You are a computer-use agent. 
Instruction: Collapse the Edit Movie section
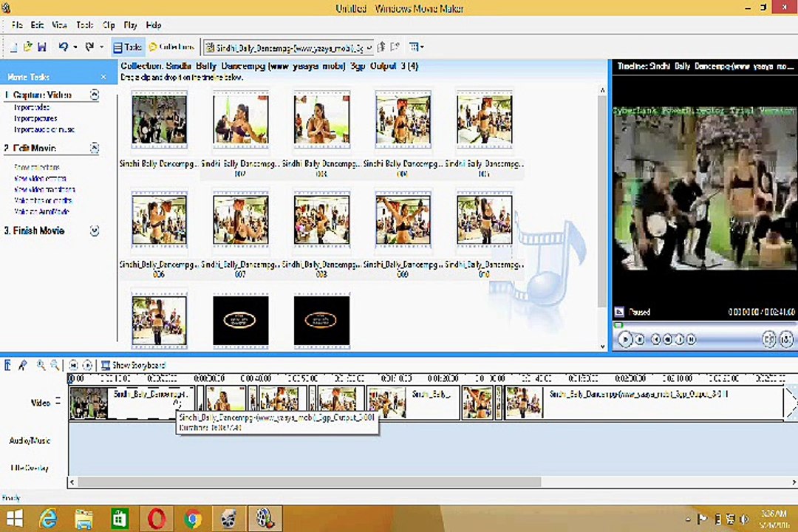[x=94, y=148]
